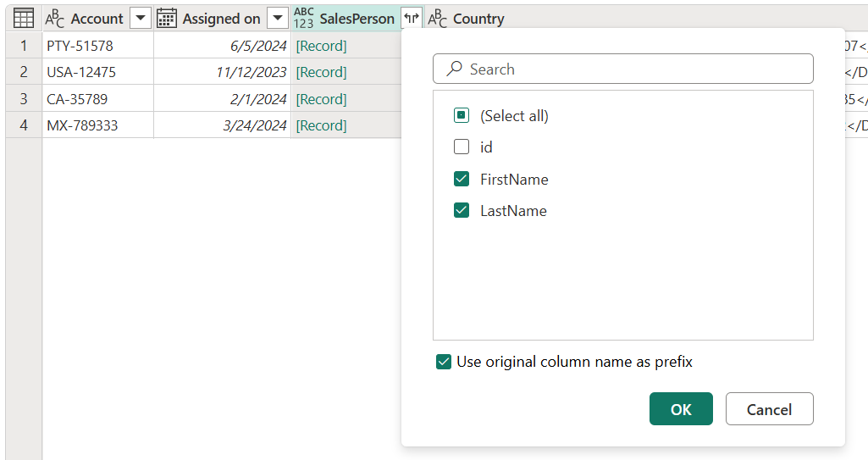Uncheck the FirstName checkbox
Image resolution: width=868 pixels, height=460 pixels.
coord(462,179)
